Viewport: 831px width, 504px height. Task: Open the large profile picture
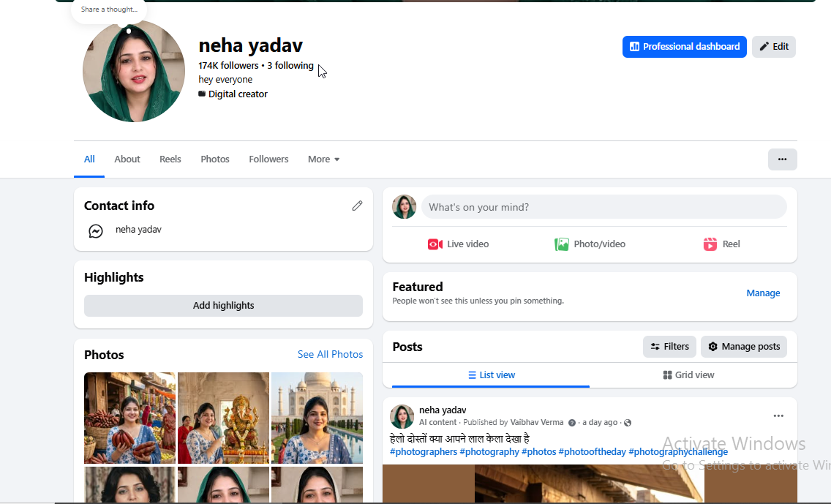point(134,72)
